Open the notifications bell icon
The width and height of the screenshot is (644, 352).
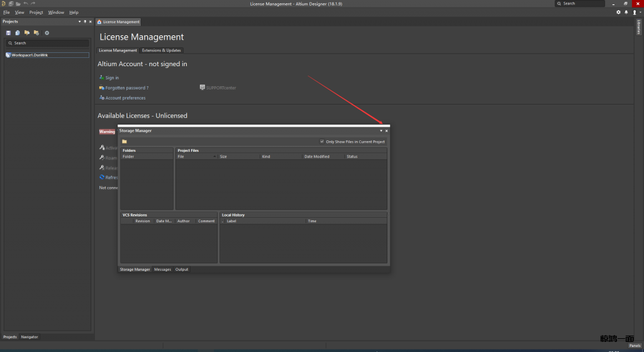(x=626, y=12)
